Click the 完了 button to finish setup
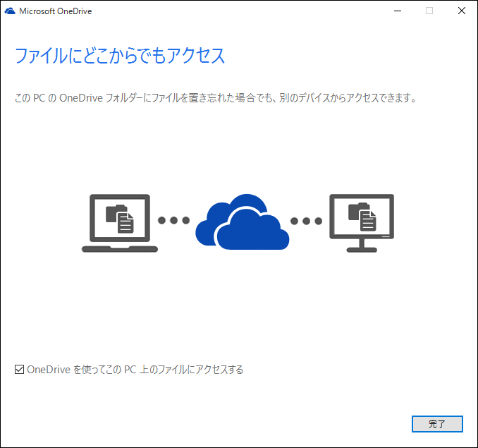Screen dimensions: 478x448 (437, 423)
